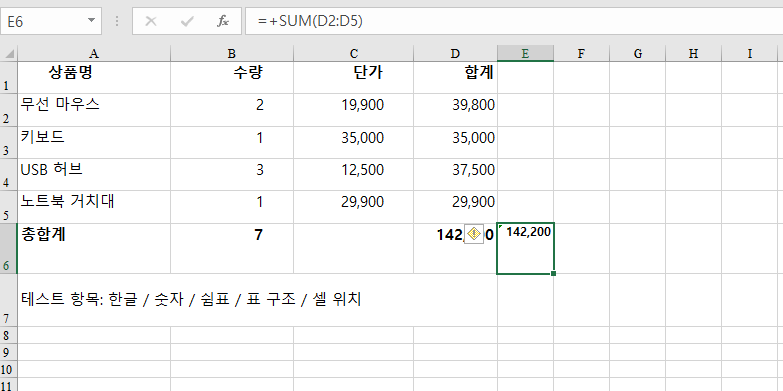This screenshot has width=783, height=391.
Task: Click the 합계 header cell
Action: pyautogui.click(x=455, y=77)
